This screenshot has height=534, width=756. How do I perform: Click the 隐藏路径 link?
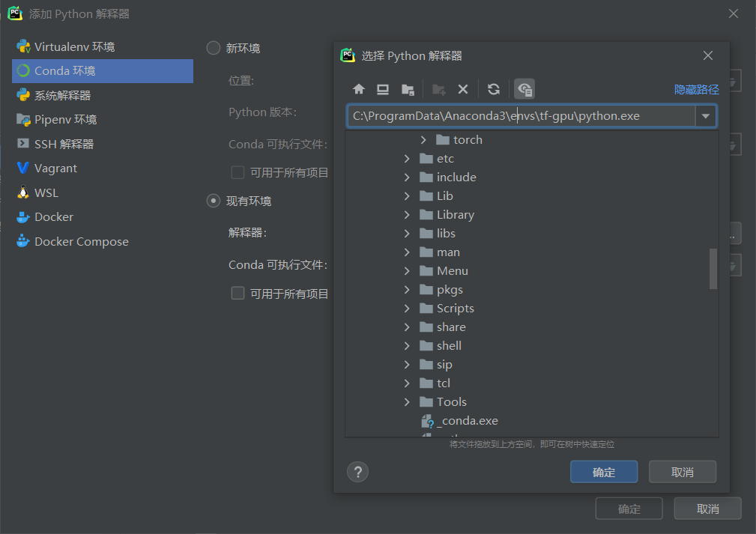695,88
